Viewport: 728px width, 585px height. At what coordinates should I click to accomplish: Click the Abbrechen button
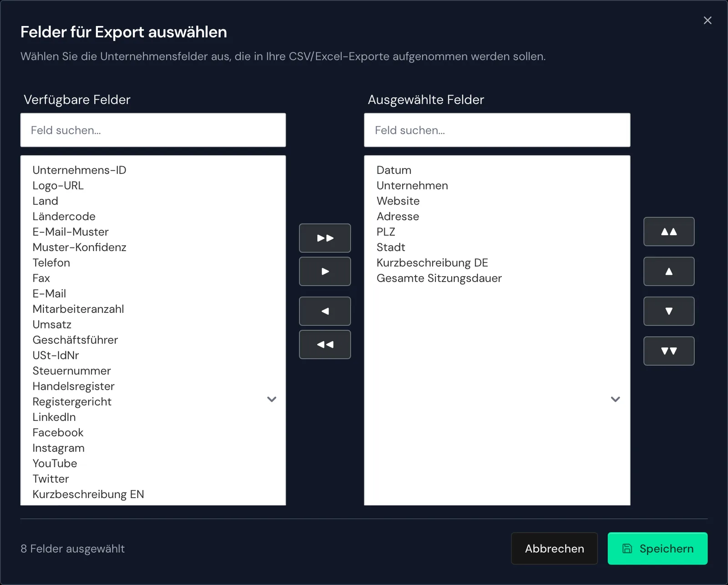(554, 549)
